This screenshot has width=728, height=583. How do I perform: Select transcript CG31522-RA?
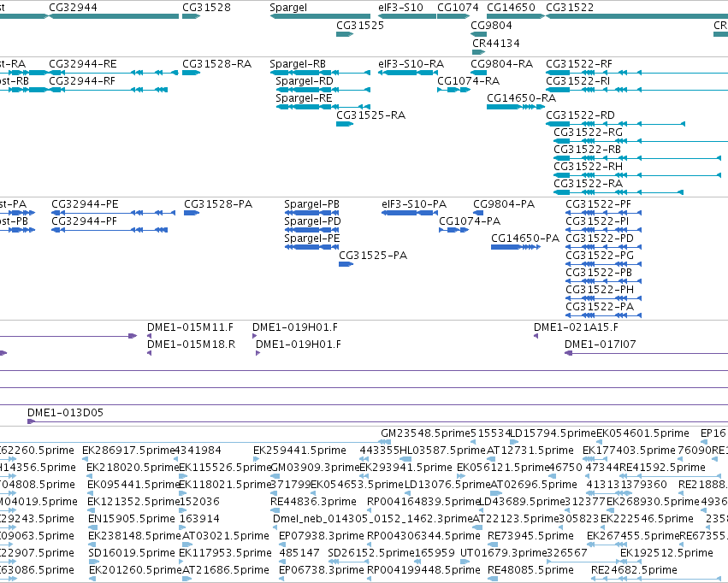(x=589, y=183)
